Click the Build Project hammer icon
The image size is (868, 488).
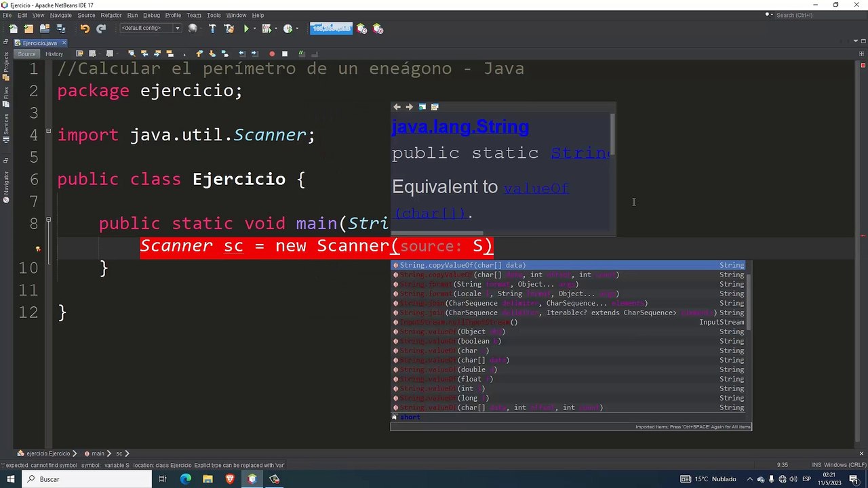click(x=212, y=28)
